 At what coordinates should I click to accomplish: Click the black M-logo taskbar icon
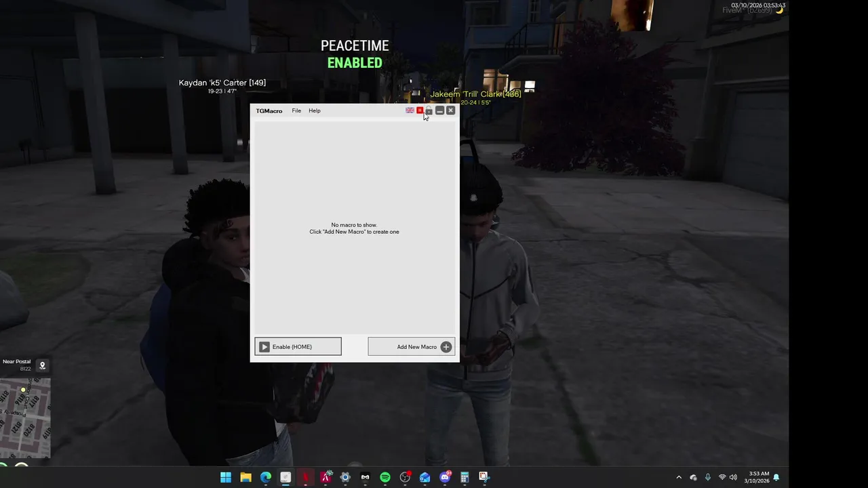click(x=366, y=477)
